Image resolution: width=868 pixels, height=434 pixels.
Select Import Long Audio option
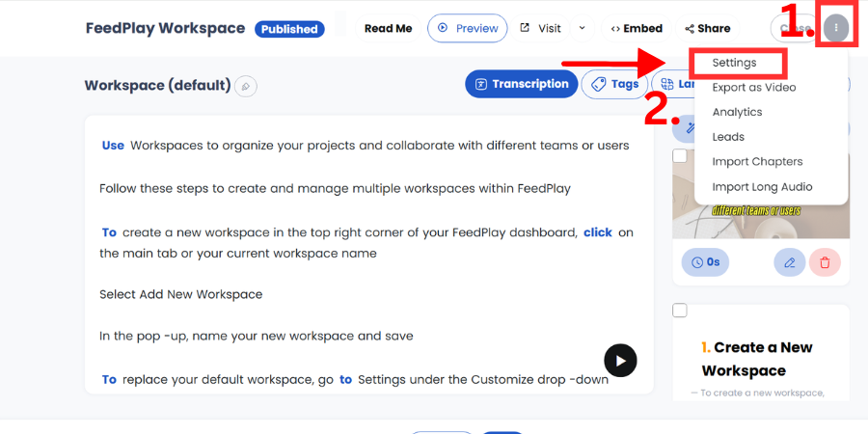tap(762, 187)
